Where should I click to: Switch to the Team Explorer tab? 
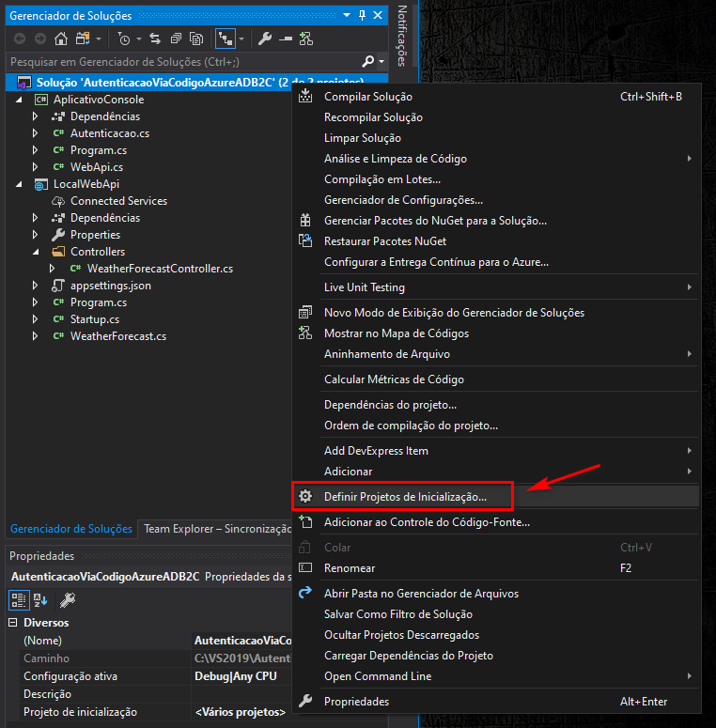pos(217,529)
